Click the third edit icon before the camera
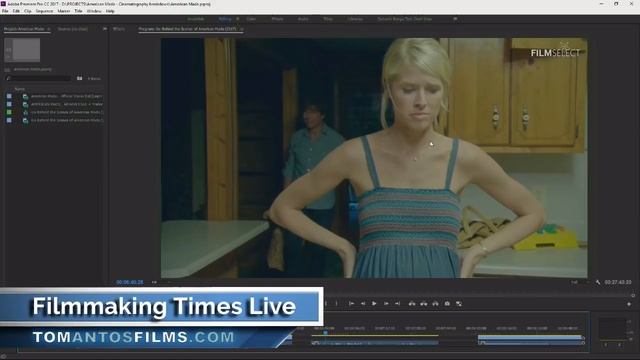 click(436, 304)
